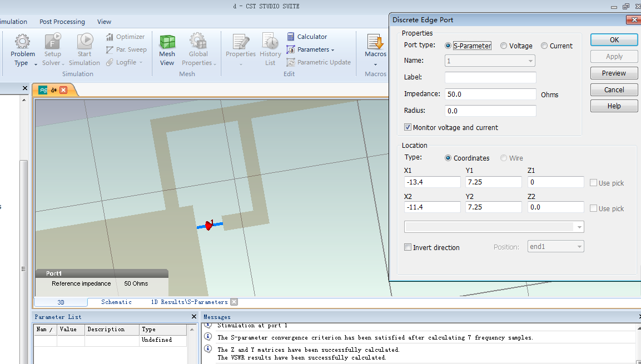Select S-Parameter port type
Image resolution: width=641 pixels, height=364 pixels.
(448, 46)
